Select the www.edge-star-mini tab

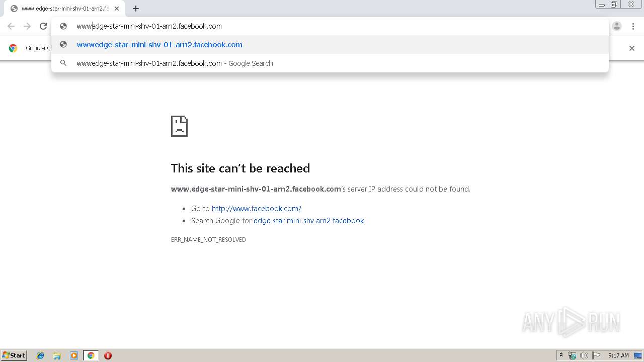click(x=64, y=9)
